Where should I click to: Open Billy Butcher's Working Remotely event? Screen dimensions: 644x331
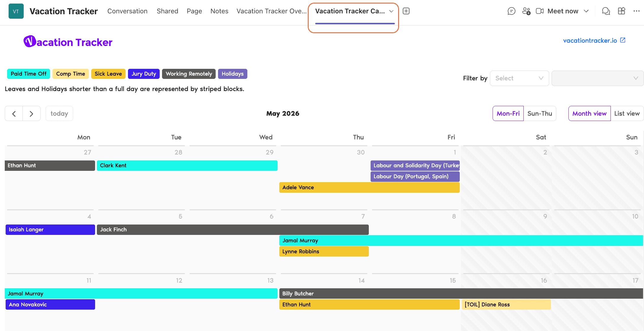click(x=461, y=294)
